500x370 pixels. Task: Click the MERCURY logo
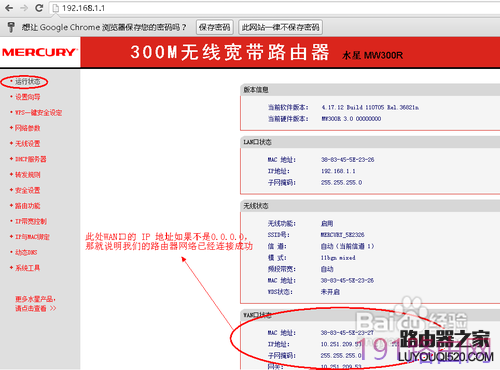(39, 52)
